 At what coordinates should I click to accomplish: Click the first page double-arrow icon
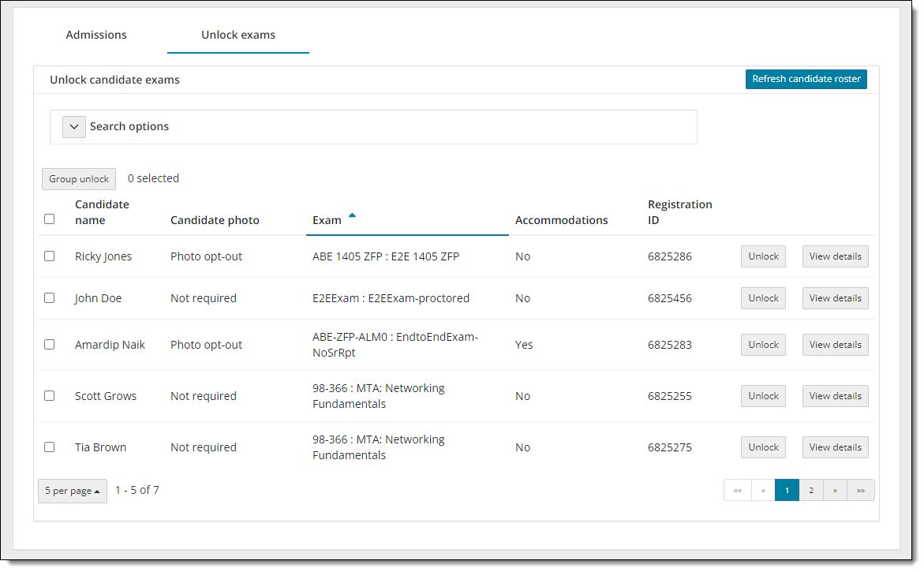click(x=737, y=490)
